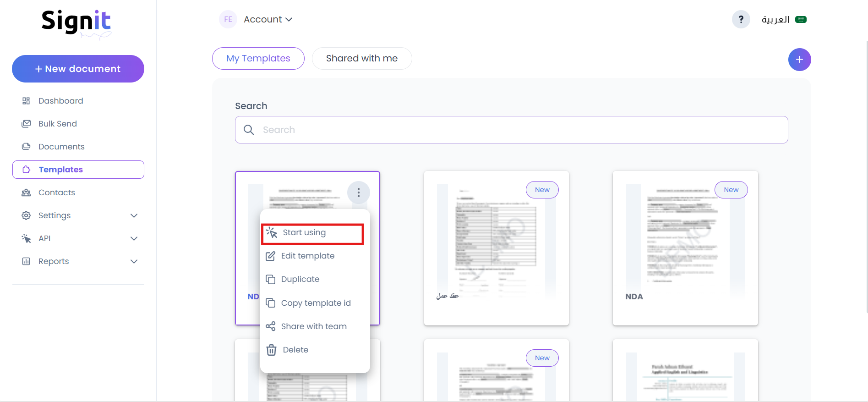Select Templates in the sidebar
Image resolution: width=868 pixels, height=402 pixels.
(78, 170)
